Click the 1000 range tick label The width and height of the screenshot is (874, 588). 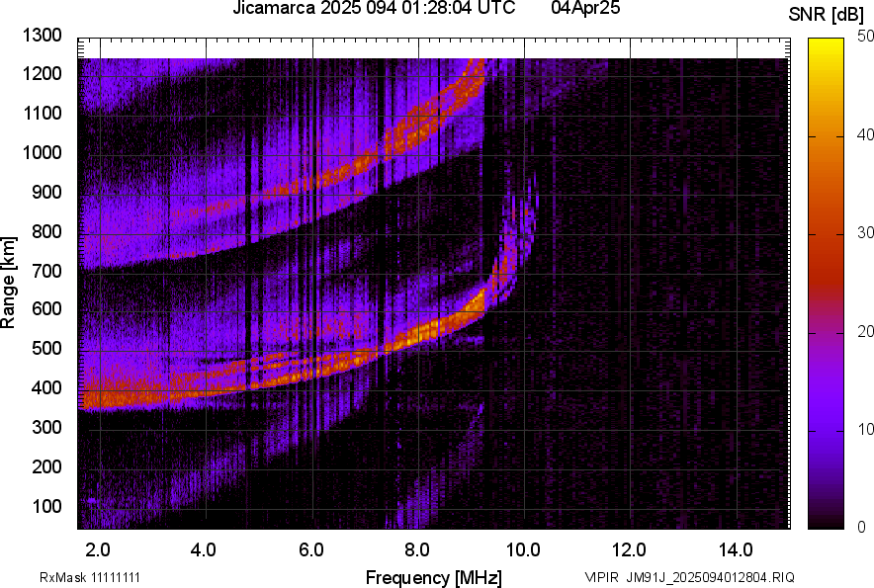click(x=42, y=152)
